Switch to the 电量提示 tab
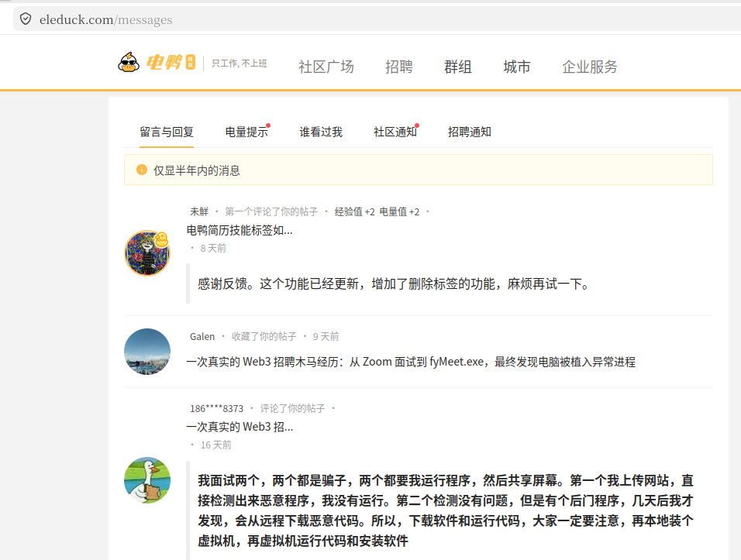The image size is (741, 560). pyautogui.click(x=246, y=132)
